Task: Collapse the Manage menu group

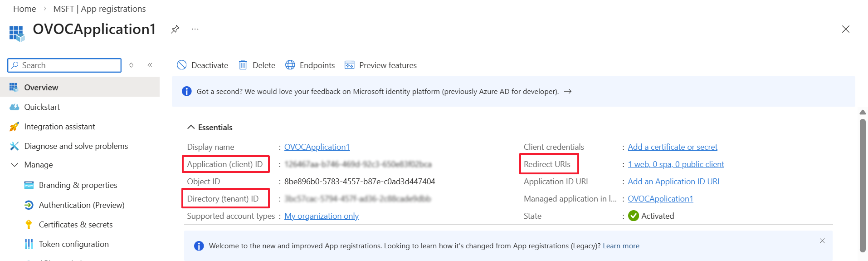Action: click(15, 165)
